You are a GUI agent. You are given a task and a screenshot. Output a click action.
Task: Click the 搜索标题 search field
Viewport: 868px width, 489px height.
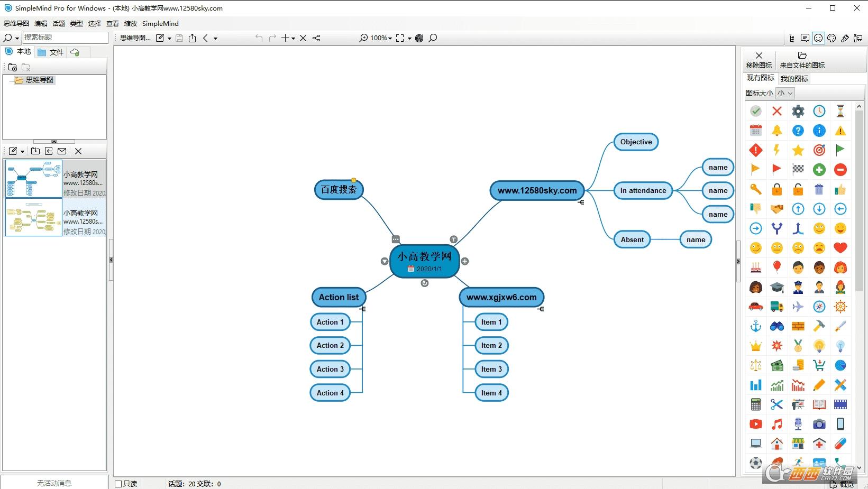pos(66,38)
